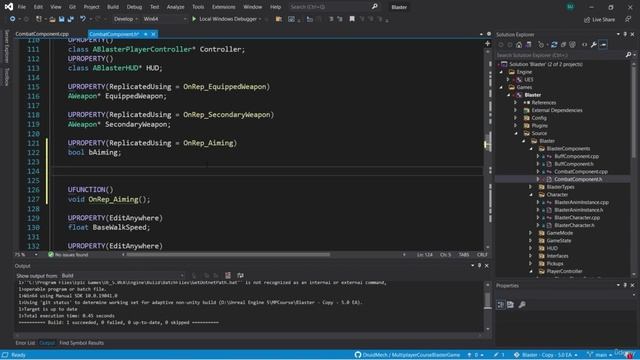Screen dimensions: 640x360
Task: Switch to Error List tab
Action: click(25, 343)
